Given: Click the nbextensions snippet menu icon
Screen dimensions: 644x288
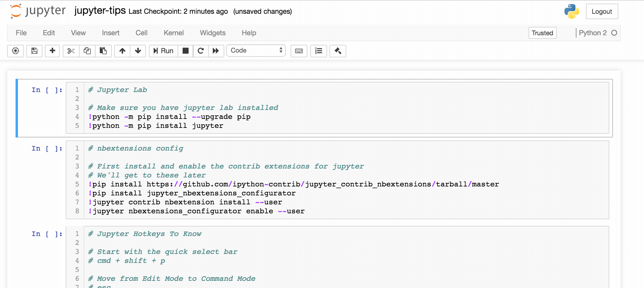Looking at the screenshot, I should [x=16, y=51].
